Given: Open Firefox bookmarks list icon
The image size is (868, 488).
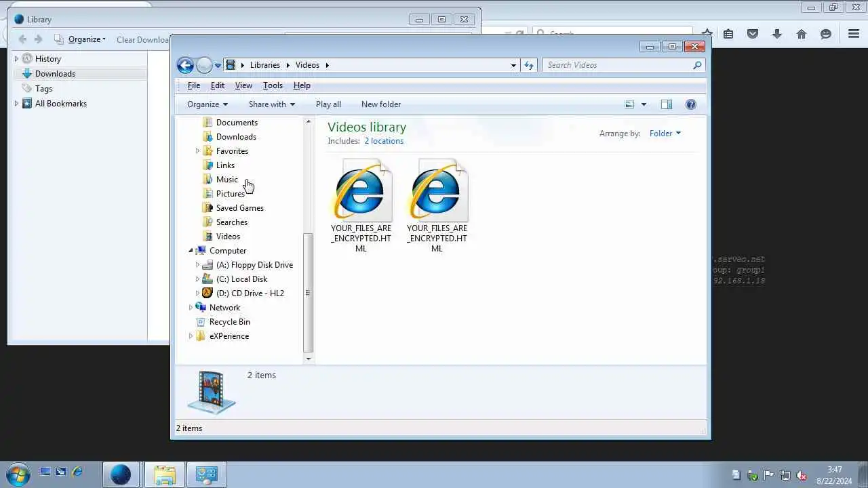Looking at the screenshot, I should (x=728, y=34).
